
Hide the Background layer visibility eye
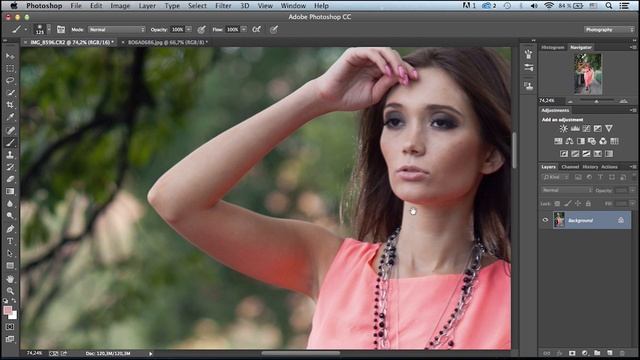pos(545,220)
